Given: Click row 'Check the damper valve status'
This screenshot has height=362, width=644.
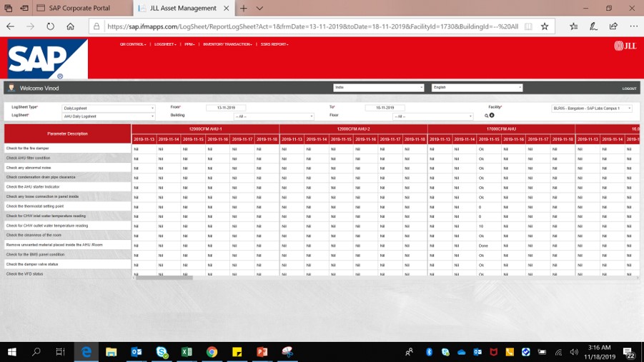Looking at the screenshot, I should [67, 264].
